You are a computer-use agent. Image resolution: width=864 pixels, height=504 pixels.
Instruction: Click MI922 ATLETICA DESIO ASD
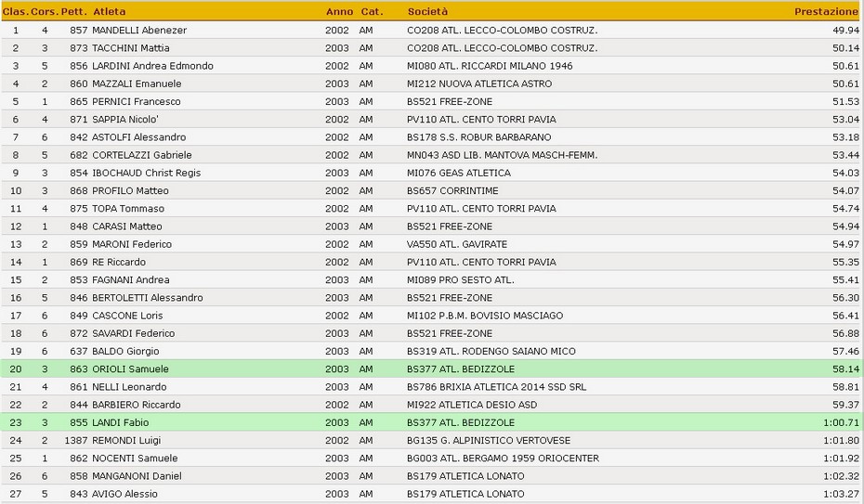tap(472, 405)
